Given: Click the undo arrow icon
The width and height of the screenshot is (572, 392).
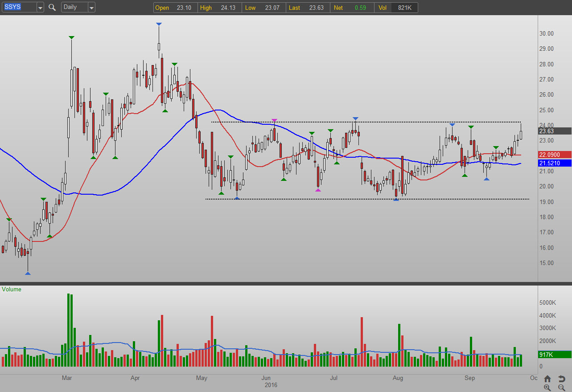Looking at the screenshot, I should pyautogui.click(x=561, y=379).
